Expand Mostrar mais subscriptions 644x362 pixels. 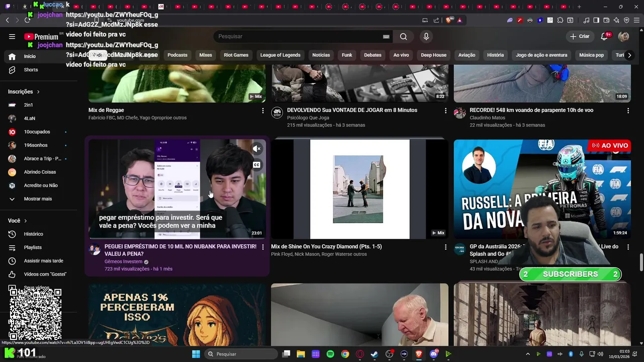pyautogui.click(x=38, y=199)
